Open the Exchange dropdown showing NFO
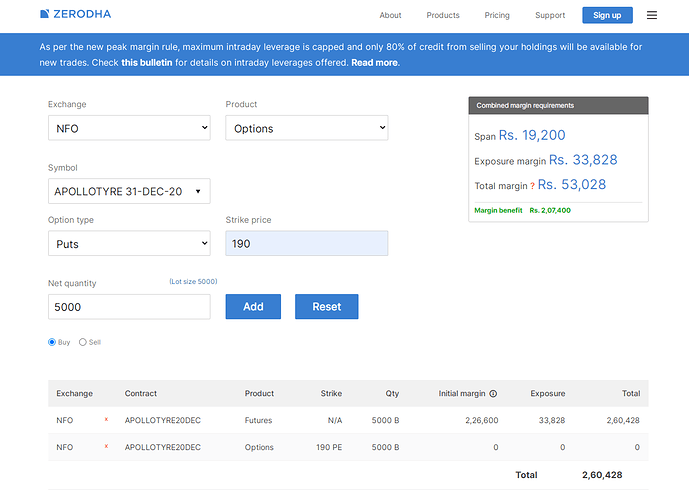This screenshot has height=500, width=689. tap(129, 128)
